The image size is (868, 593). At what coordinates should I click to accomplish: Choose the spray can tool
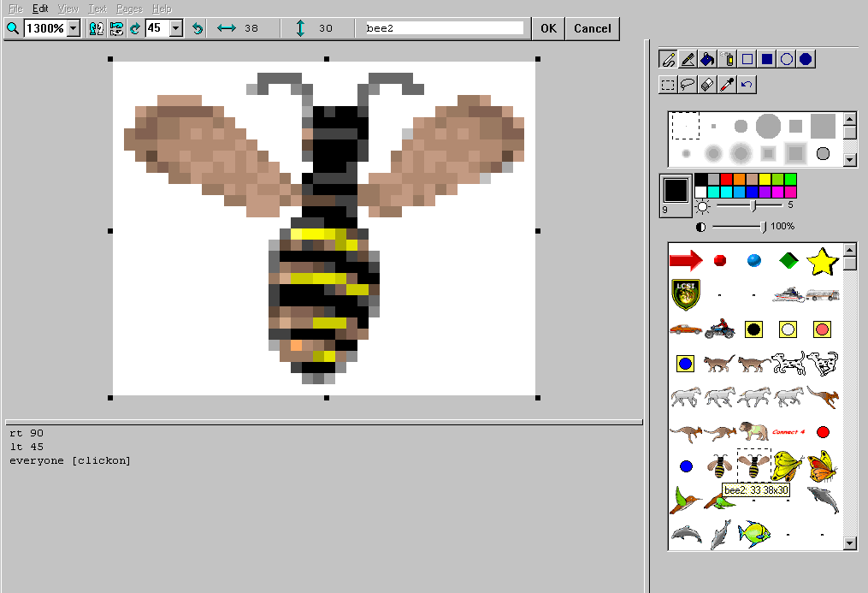point(729,59)
